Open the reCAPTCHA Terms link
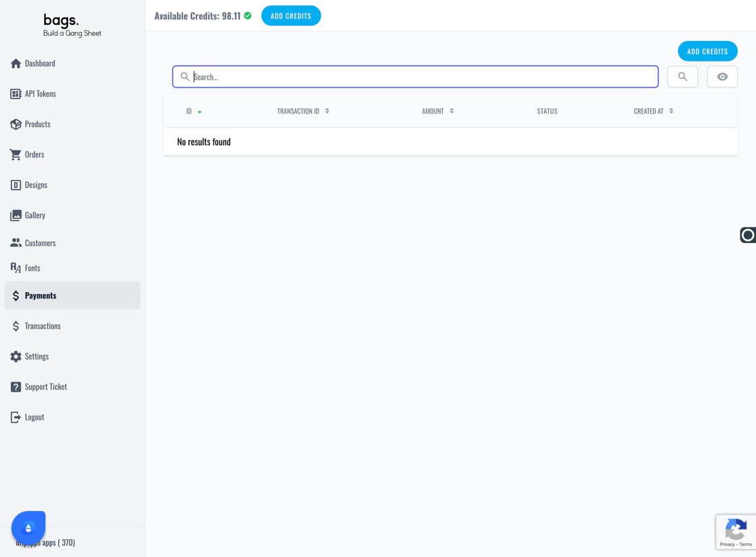Image resolution: width=756 pixels, height=557 pixels. pyautogui.click(x=746, y=544)
